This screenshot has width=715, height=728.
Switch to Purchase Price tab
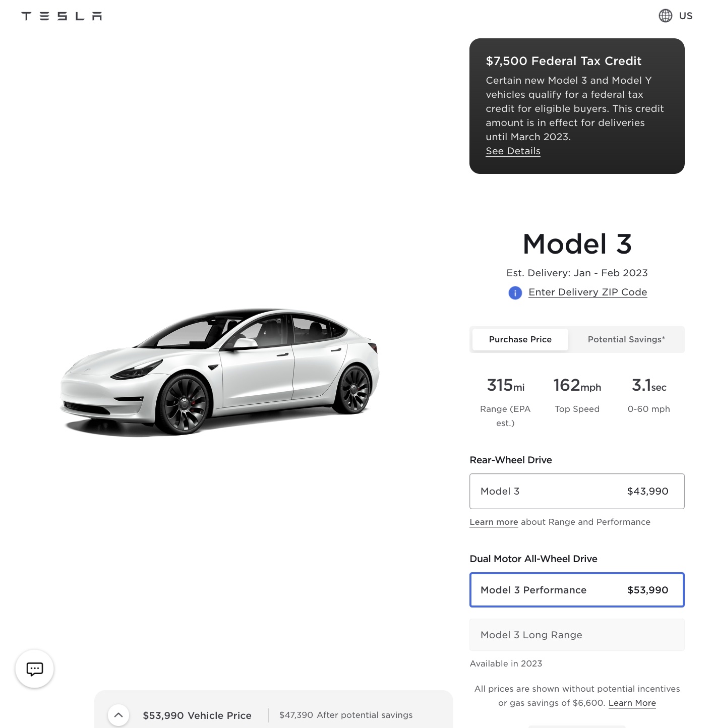tap(520, 339)
